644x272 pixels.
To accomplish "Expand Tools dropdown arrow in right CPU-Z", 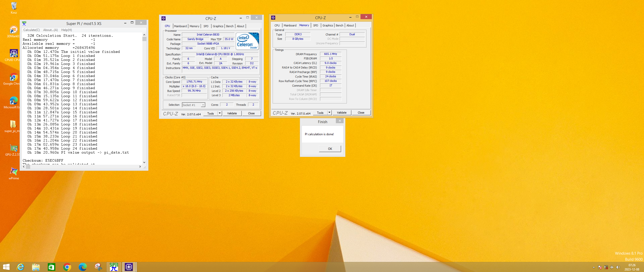I will point(329,113).
